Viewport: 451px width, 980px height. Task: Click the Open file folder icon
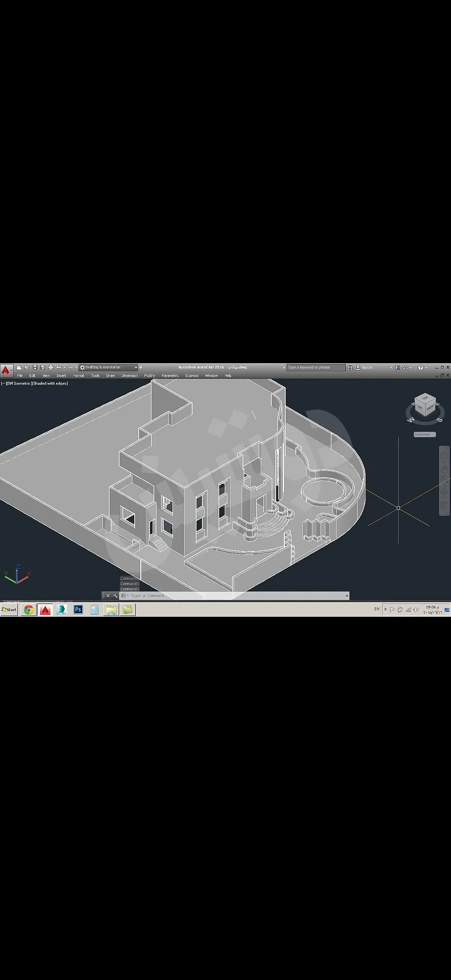click(27, 367)
